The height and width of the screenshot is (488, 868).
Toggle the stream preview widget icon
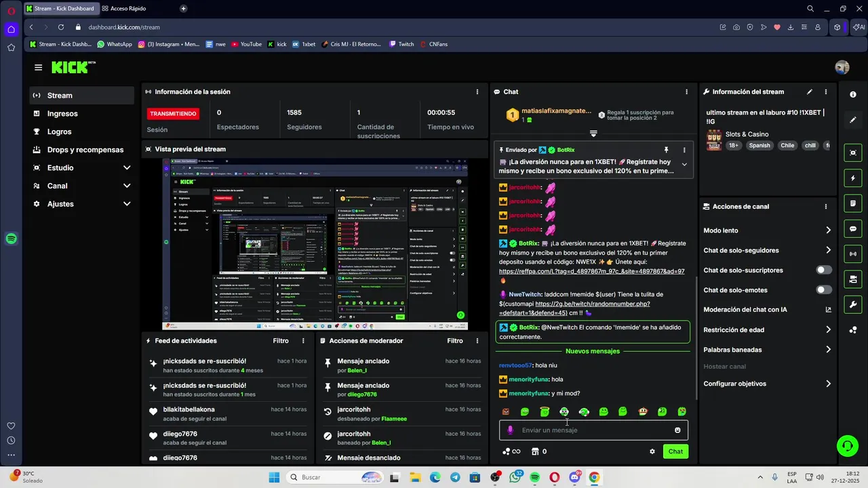[853, 153]
